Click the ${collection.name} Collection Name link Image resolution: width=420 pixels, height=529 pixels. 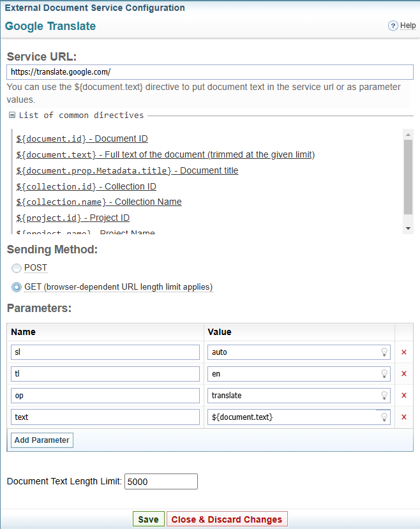click(99, 202)
